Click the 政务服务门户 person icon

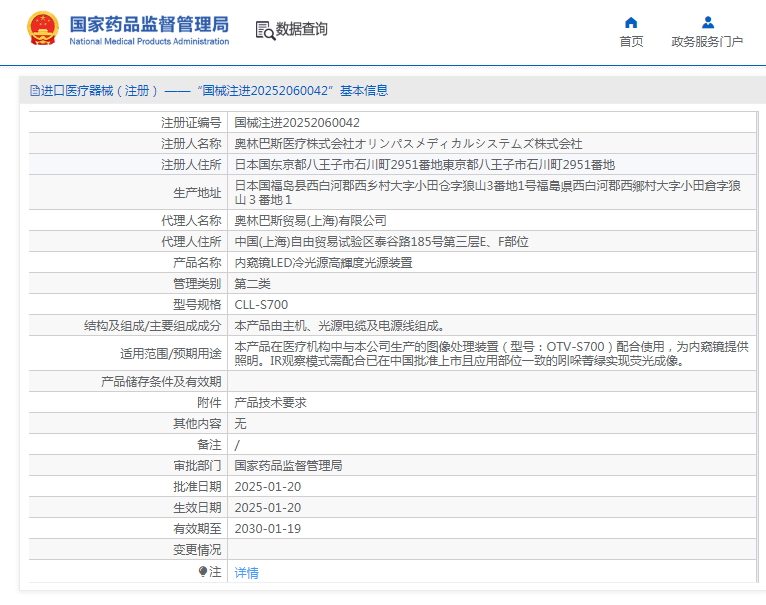click(x=708, y=22)
